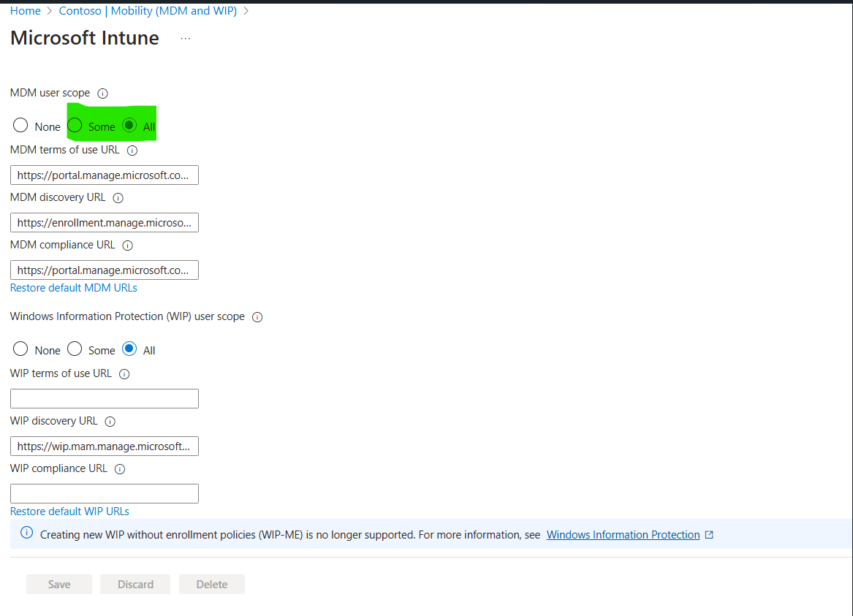Select Some for WIP user scope

coord(75,349)
